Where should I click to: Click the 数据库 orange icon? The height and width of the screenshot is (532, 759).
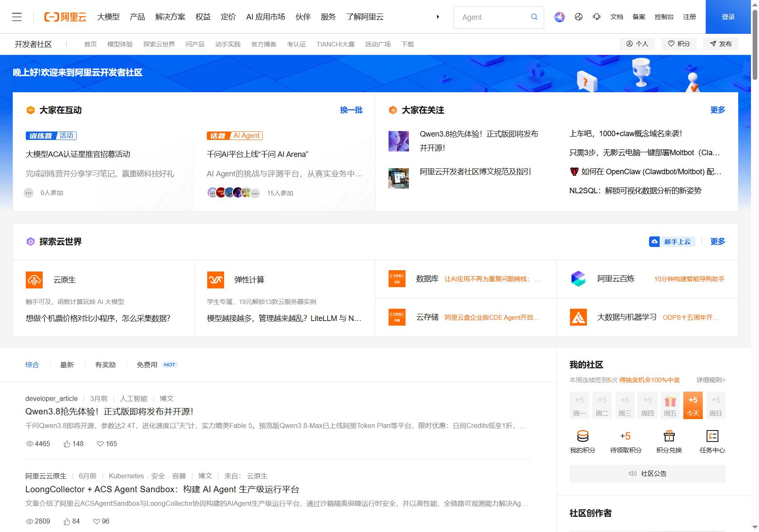(x=397, y=279)
